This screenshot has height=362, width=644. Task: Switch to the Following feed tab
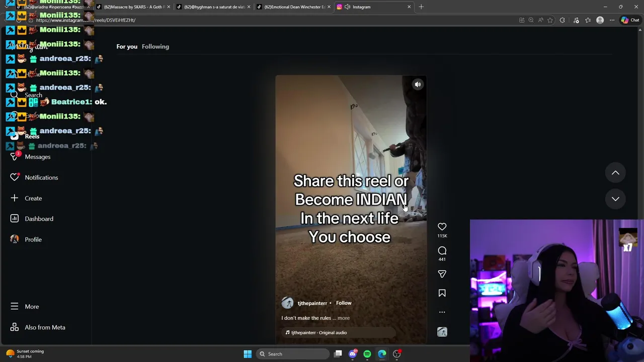click(155, 46)
